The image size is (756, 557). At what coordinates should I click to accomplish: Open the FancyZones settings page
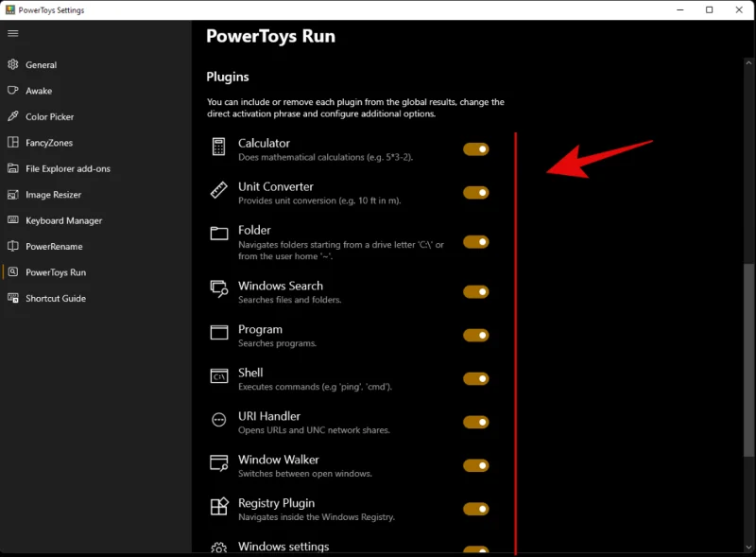(x=57, y=142)
